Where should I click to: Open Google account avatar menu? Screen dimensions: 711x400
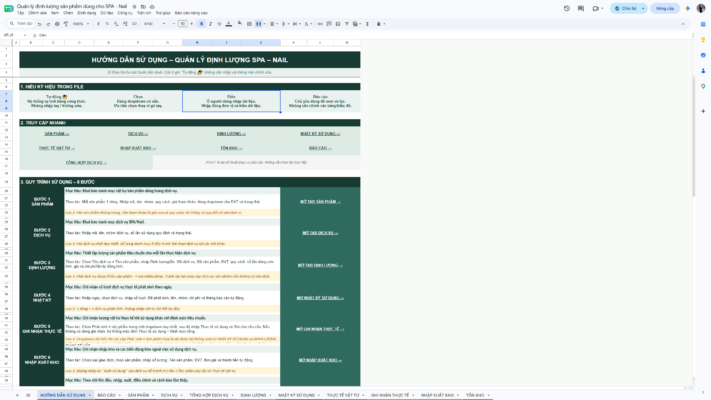tap(701, 9)
